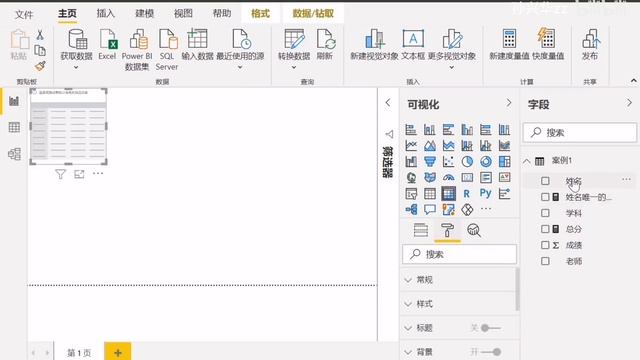Open the 获取数据 (Get Data) button

coord(76,48)
